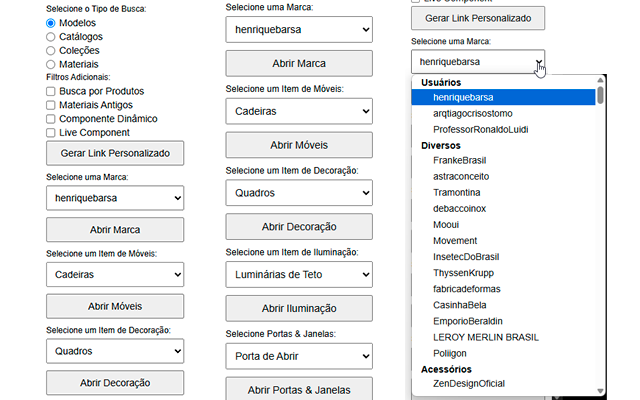
Task: Toggle the Componente Dinâmico checkbox
Action: [x=51, y=119]
